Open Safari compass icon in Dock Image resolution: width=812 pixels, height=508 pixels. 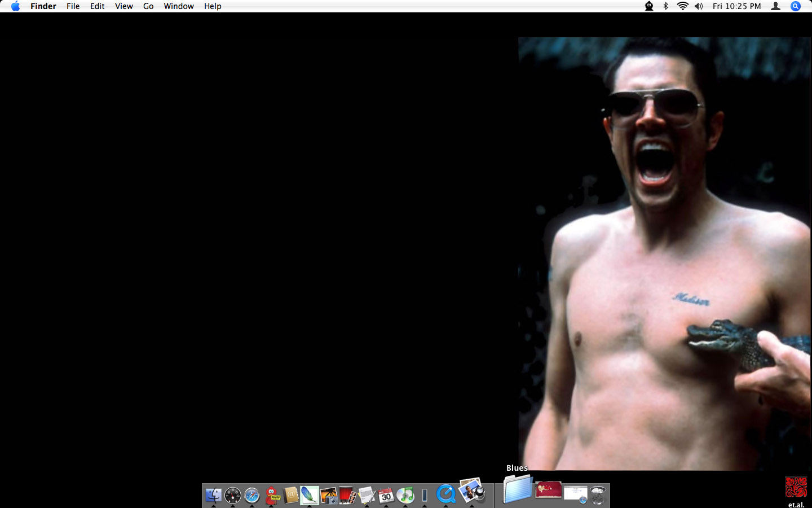[251, 496]
